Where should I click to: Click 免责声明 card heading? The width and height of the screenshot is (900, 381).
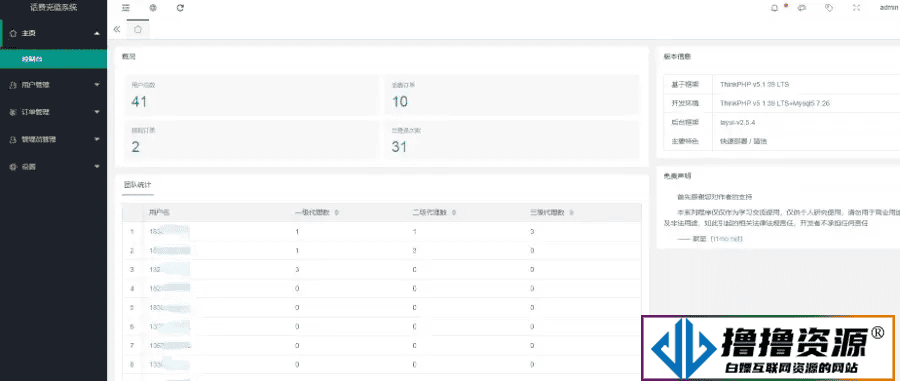(677, 176)
